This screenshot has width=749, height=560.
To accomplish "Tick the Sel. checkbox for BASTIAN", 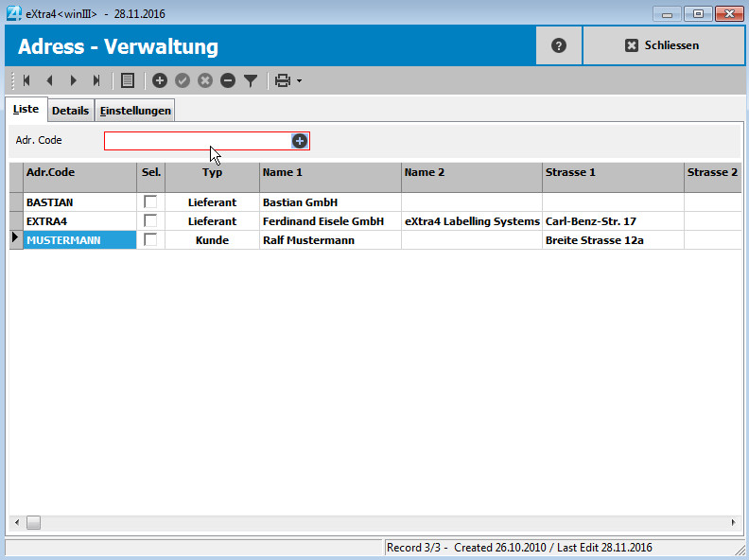I will pos(150,202).
